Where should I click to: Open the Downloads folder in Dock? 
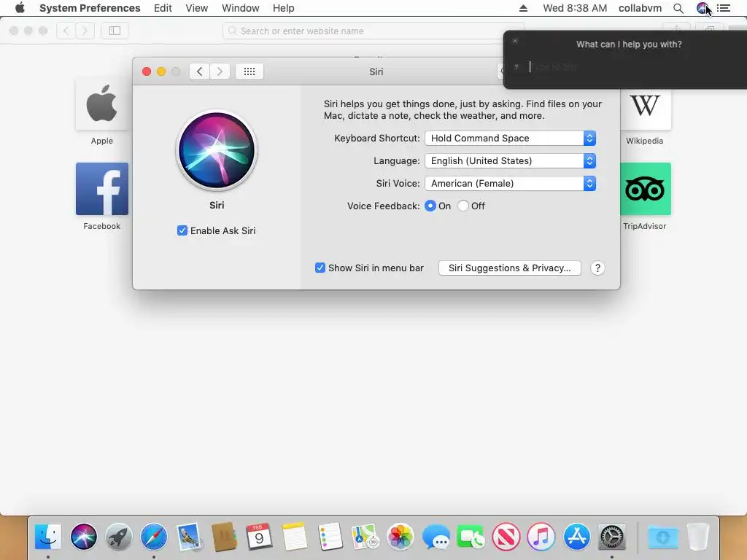tap(662, 537)
